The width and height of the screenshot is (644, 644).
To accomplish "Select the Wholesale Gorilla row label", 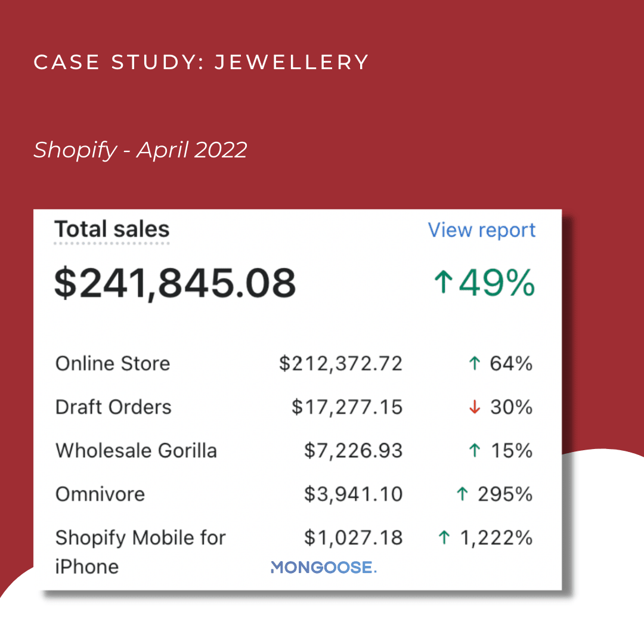I will tap(136, 451).
